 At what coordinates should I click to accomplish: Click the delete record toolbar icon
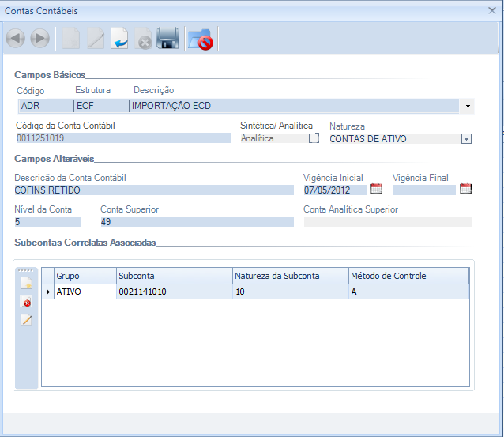pos(144,39)
